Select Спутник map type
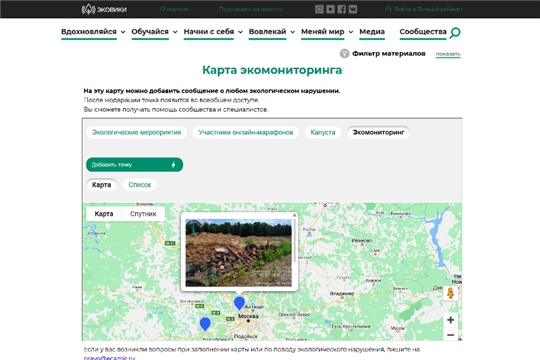Screen dimensions: 540x360 coord(143,214)
